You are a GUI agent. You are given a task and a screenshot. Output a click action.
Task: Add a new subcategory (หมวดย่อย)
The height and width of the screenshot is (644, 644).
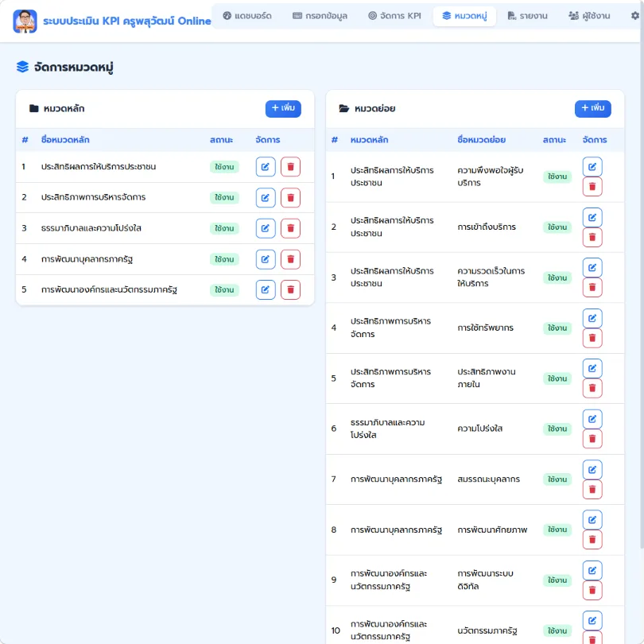[592, 108]
